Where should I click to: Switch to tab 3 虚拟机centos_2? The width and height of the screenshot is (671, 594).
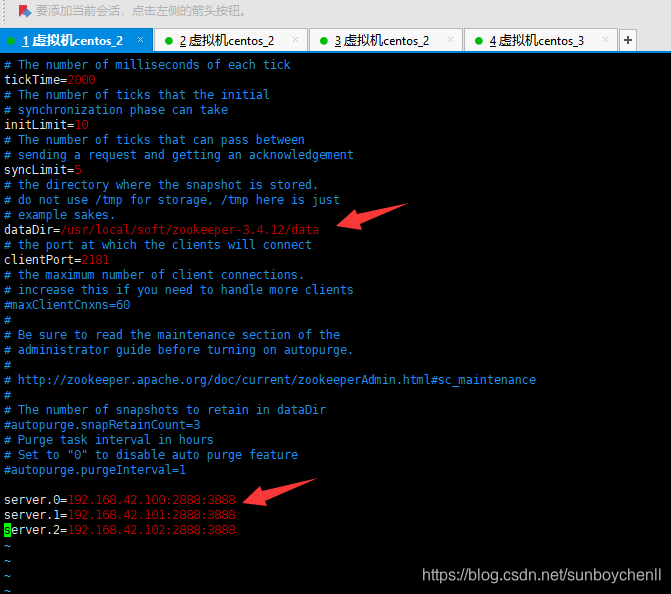[x=386, y=40]
